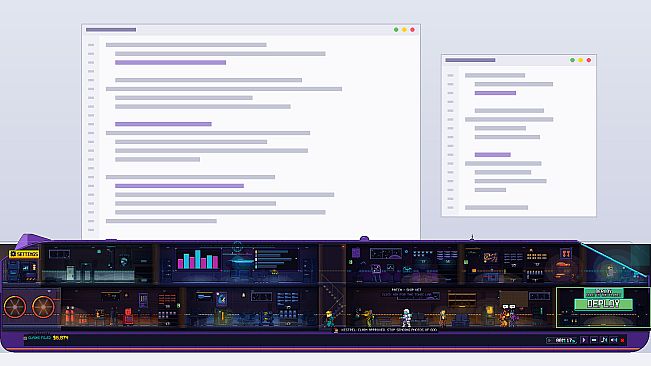Click the title bar label of small window
Screen dimensions: 651x366
470,60
